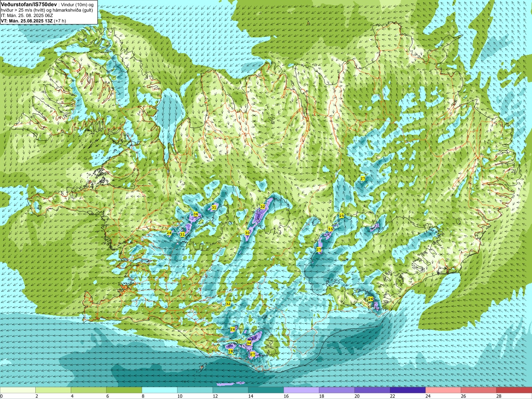Click the yellow gust label 25
Image resolution: width=532 pixels, height=399 pixels.
tap(342, 215)
